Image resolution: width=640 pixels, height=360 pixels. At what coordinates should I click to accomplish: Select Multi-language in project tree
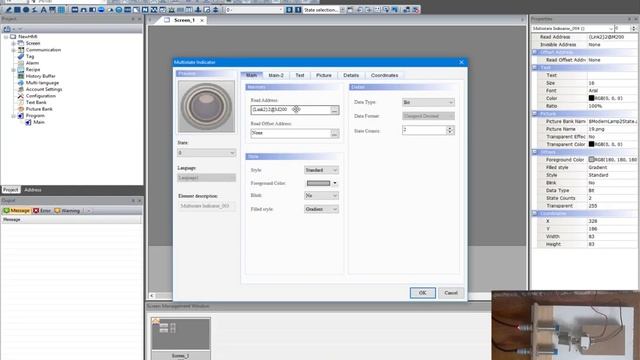pos(42,82)
